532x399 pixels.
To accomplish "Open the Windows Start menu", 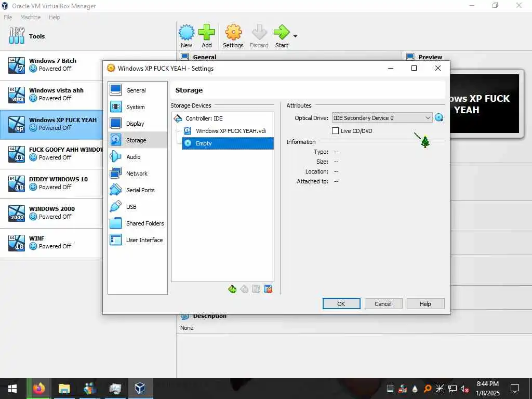I will coord(12,389).
